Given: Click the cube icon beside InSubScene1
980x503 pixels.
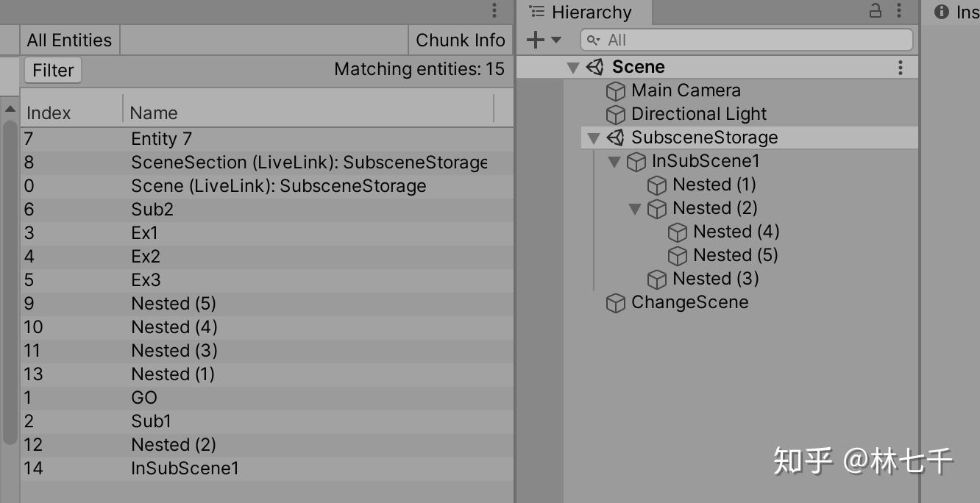Looking at the screenshot, I should [636, 161].
